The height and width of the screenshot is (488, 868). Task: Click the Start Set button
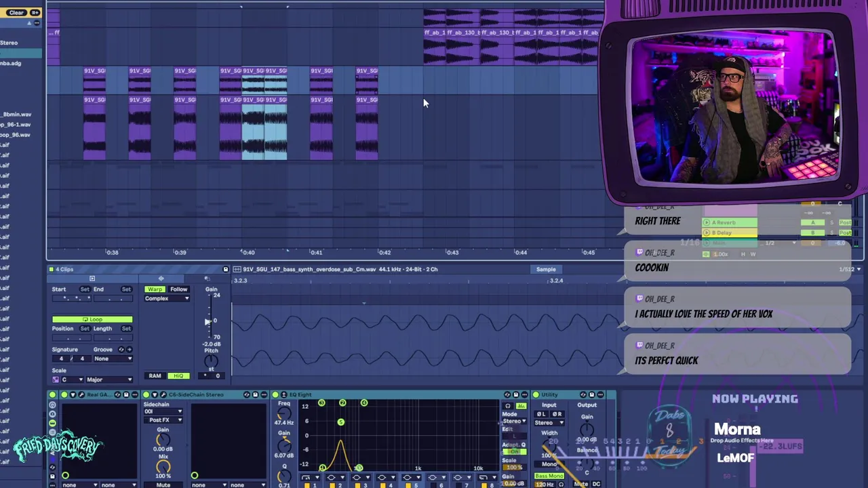[x=84, y=289]
